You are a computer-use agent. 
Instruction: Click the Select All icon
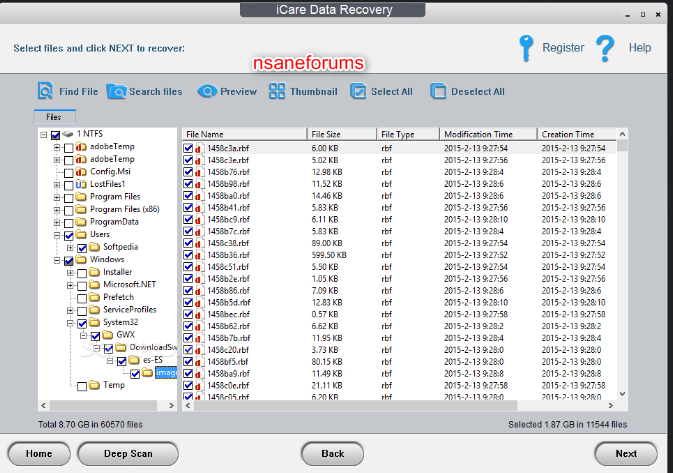[358, 91]
